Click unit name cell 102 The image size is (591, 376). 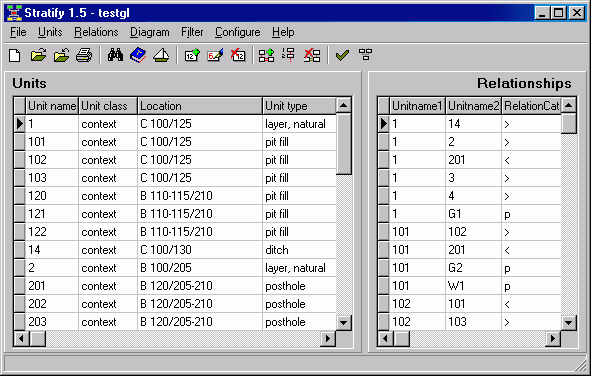[52, 160]
